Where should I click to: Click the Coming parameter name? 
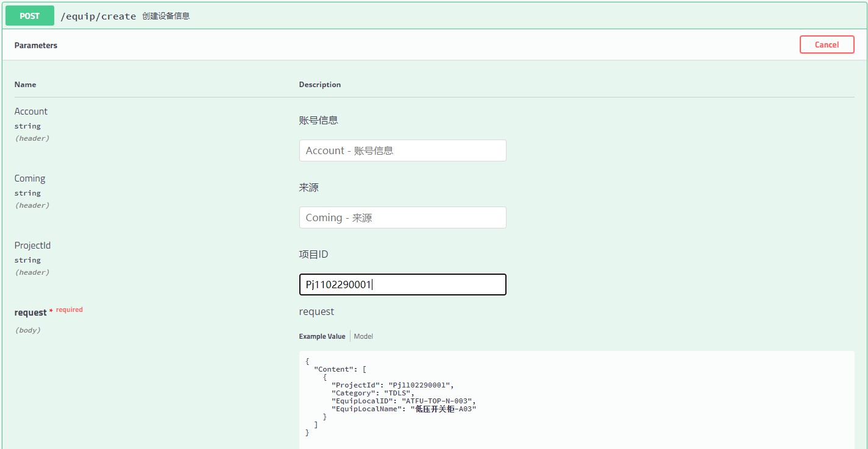pyautogui.click(x=30, y=179)
